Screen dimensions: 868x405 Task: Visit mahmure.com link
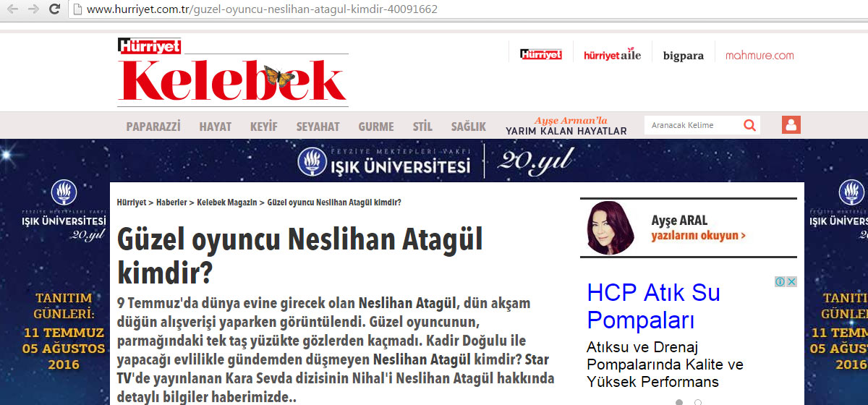pyautogui.click(x=759, y=55)
